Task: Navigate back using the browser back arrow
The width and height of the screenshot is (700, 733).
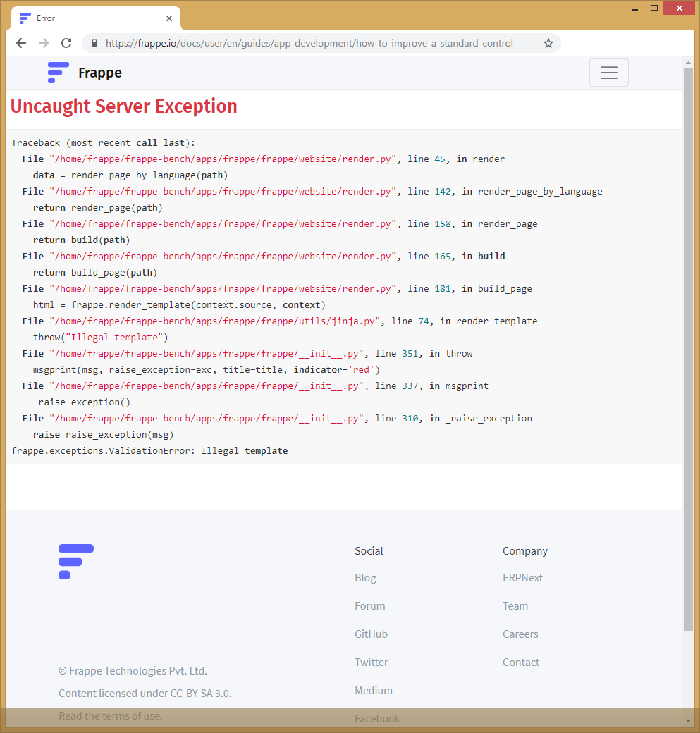Action: click(x=20, y=43)
